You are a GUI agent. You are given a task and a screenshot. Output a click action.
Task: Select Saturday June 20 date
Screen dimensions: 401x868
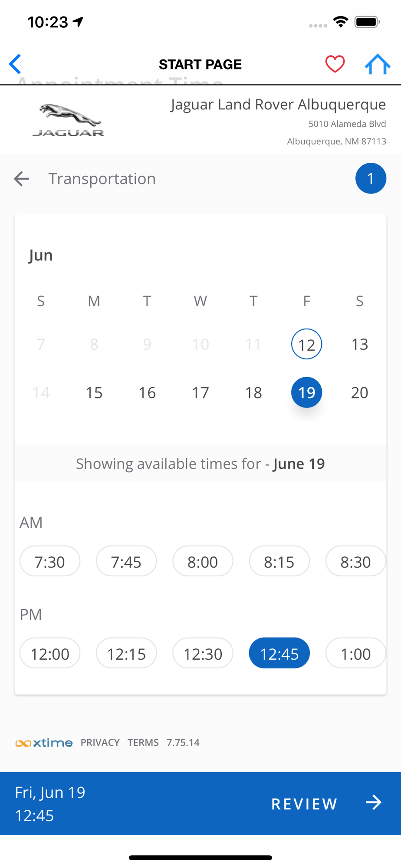[x=359, y=392]
